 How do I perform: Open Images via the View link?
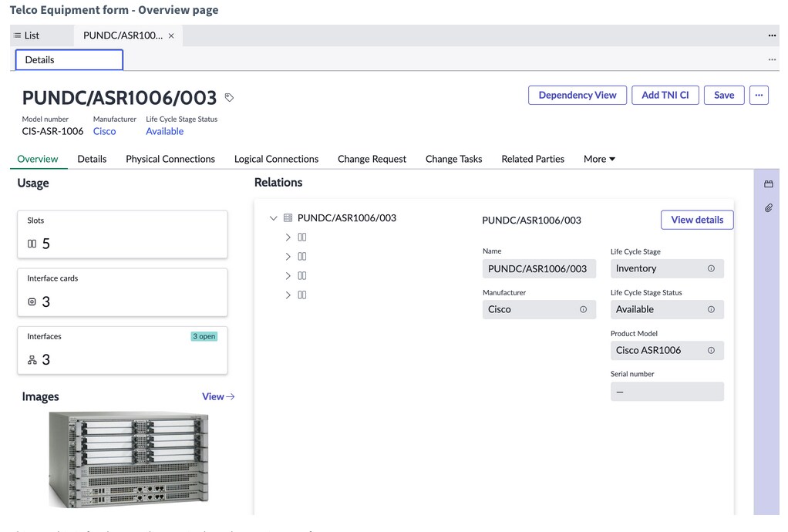[x=218, y=396]
